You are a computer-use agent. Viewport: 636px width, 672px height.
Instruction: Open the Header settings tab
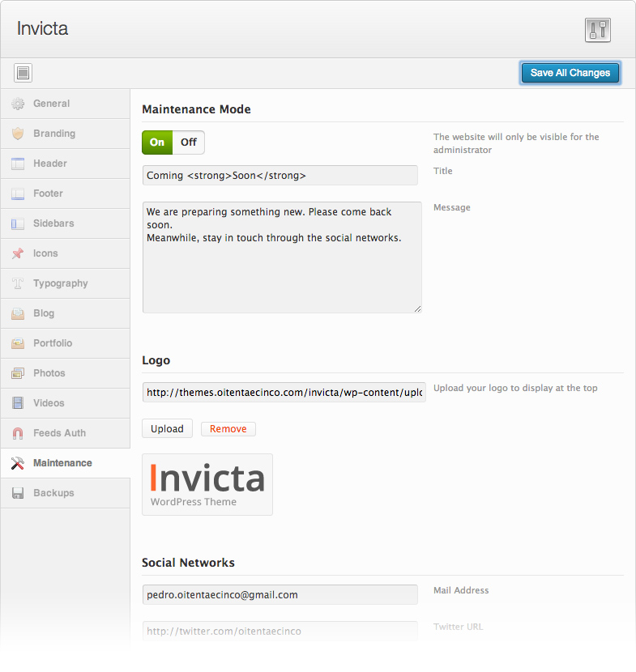50,164
